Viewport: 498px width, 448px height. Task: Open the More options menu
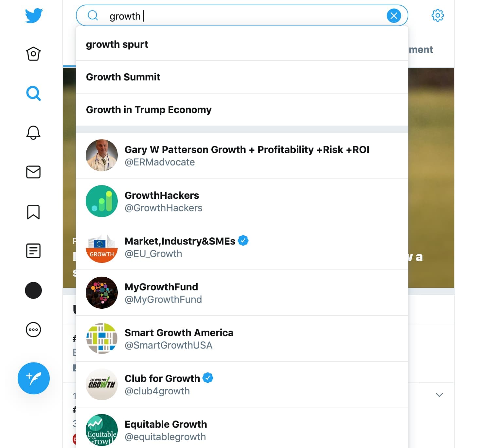33,330
